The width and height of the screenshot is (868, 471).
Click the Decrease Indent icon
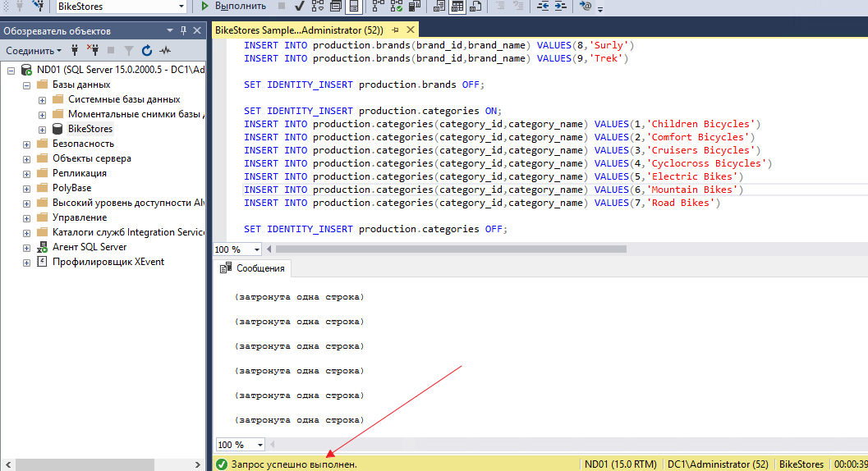tap(543, 6)
